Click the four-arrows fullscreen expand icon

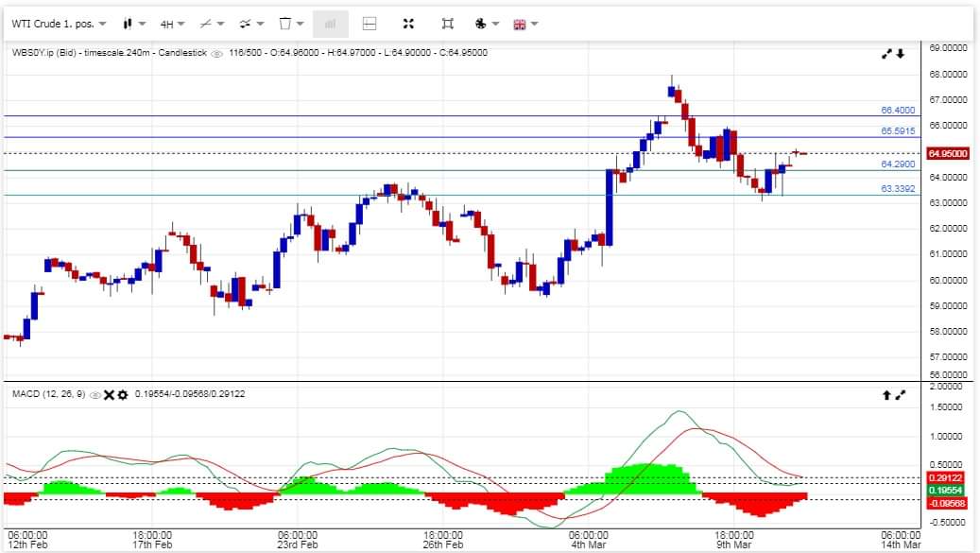408,24
